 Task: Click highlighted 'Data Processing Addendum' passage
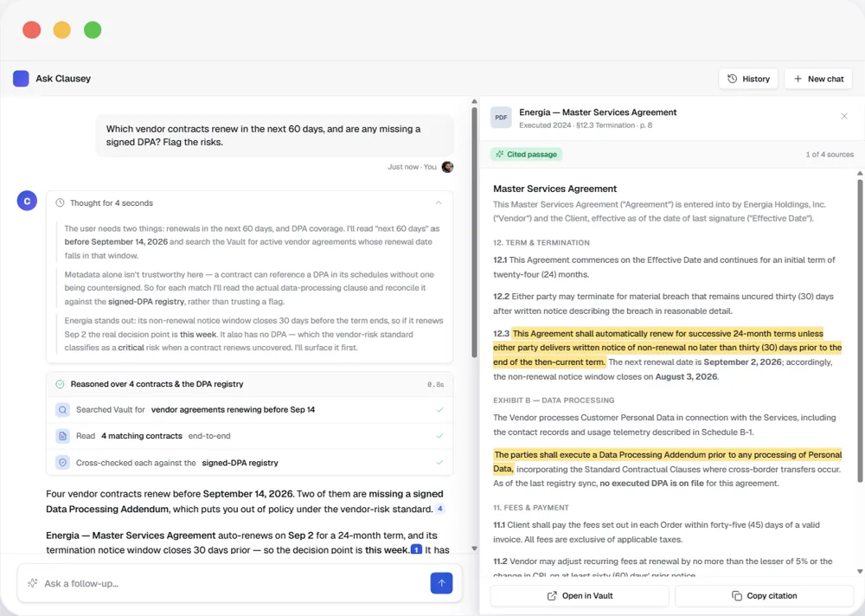point(668,461)
